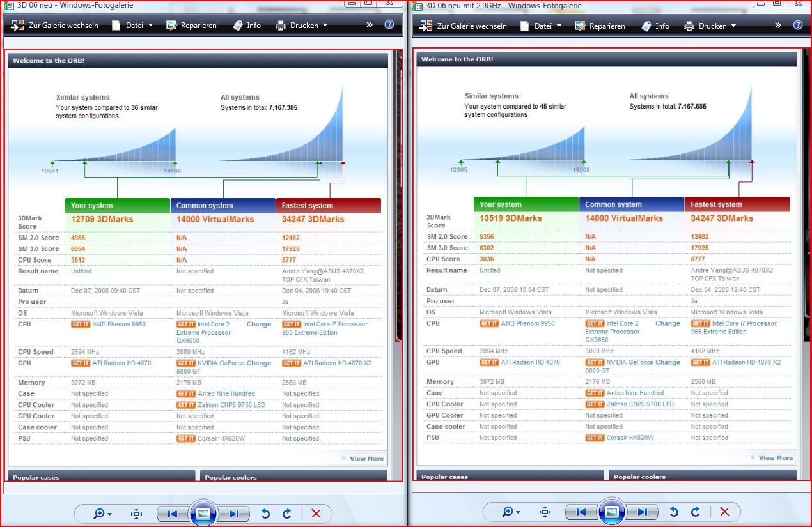Click graph label 18566

(x=172, y=171)
